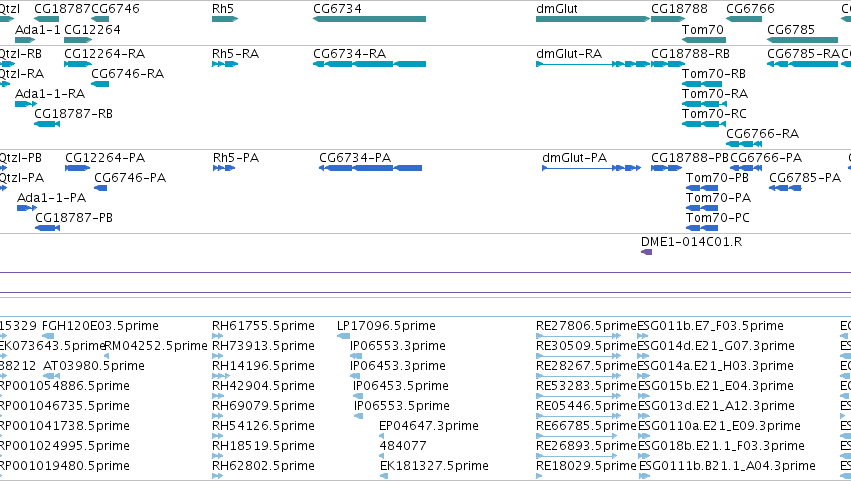Click the Rh5 gene label

tap(223, 9)
